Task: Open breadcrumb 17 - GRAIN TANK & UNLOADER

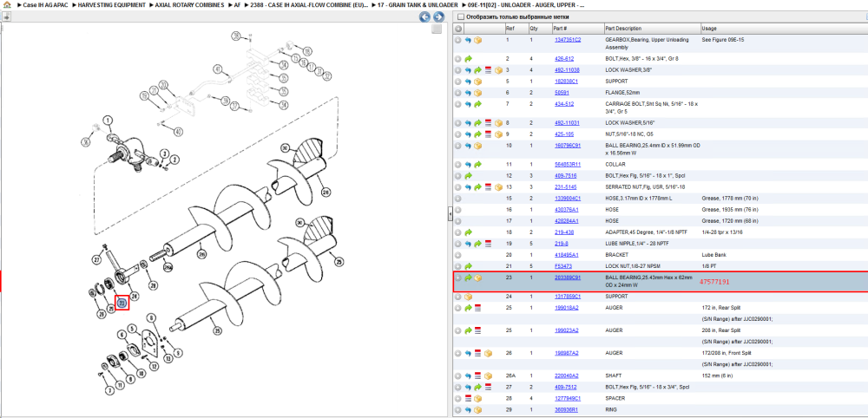Action: point(418,4)
